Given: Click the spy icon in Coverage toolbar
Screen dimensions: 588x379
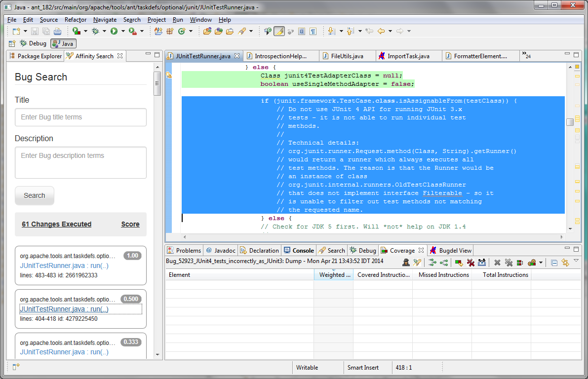Looking at the screenshot, I should [406, 263].
